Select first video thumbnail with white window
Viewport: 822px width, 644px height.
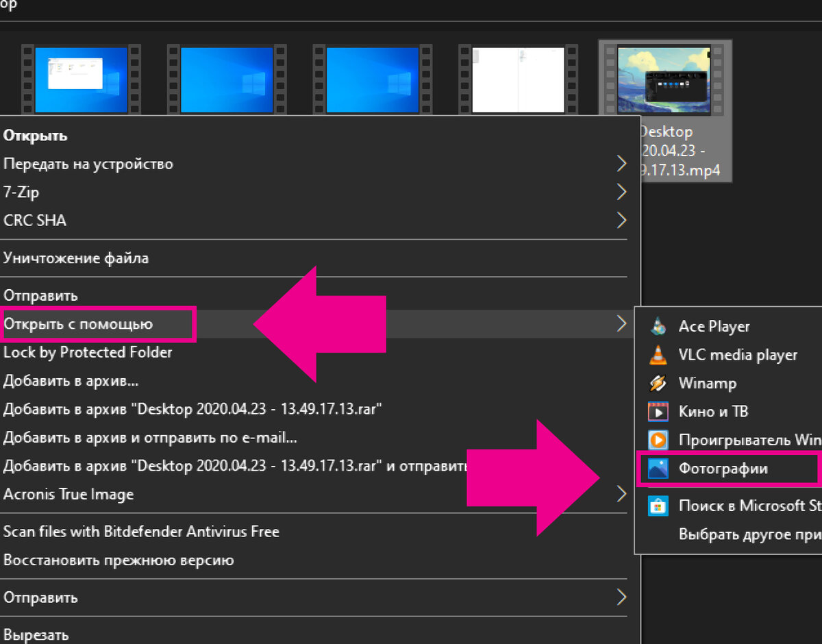(81, 79)
